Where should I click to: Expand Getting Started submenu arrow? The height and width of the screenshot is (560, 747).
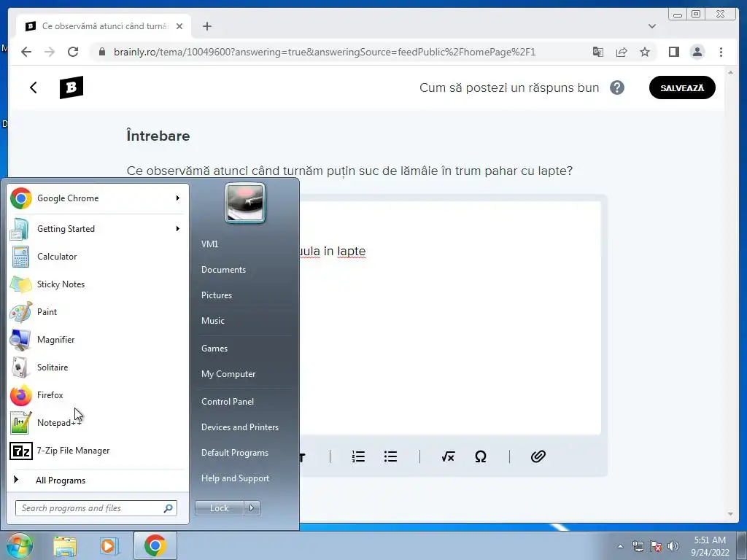[178, 229]
